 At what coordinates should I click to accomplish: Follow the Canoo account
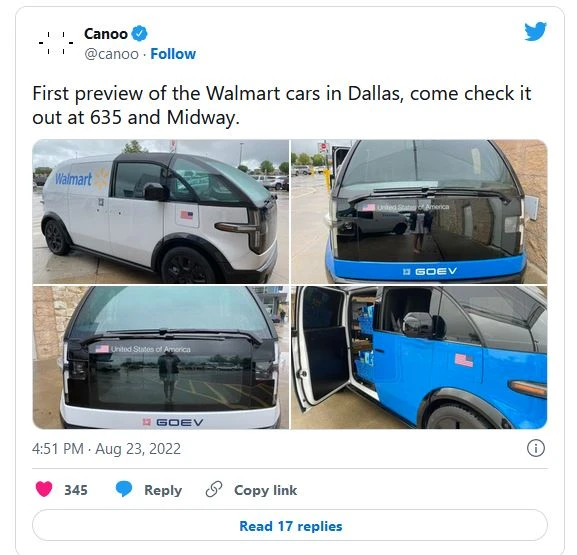point(173,54)
